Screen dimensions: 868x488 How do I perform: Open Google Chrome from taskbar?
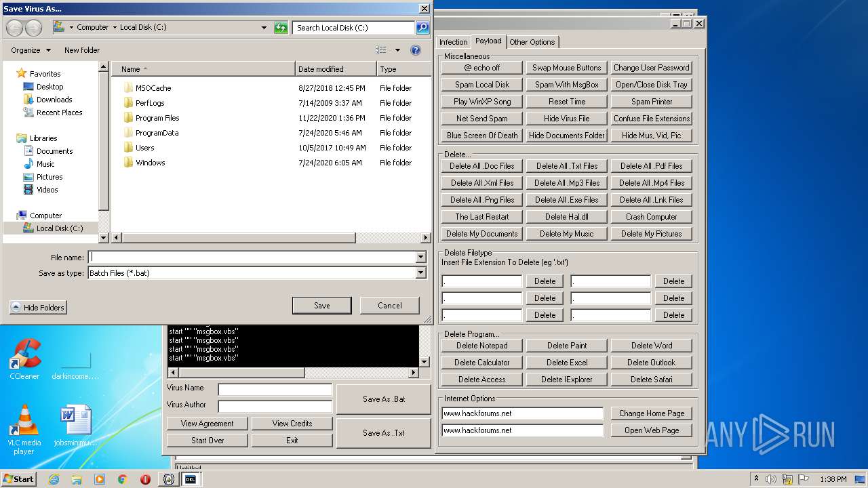pyautogui.click(x=123, y=479)
